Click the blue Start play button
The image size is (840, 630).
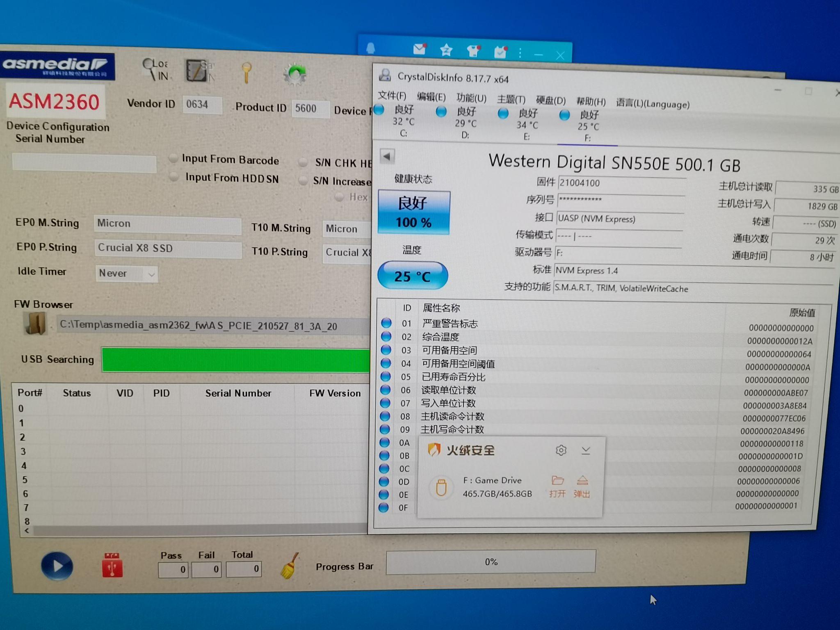[57, 566]
